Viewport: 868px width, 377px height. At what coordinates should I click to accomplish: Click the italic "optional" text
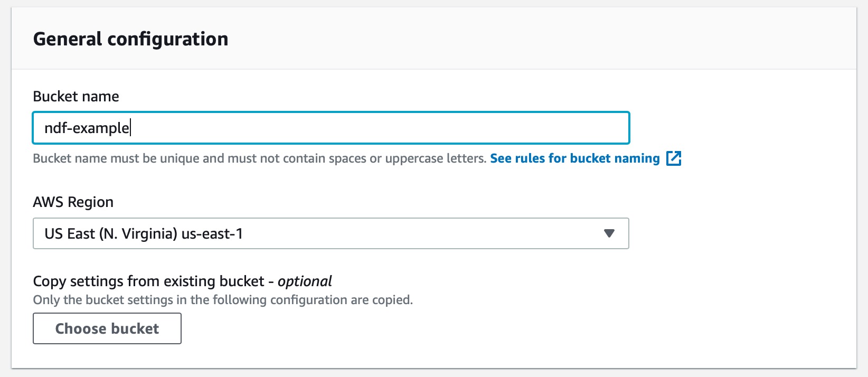coord(305,281)
